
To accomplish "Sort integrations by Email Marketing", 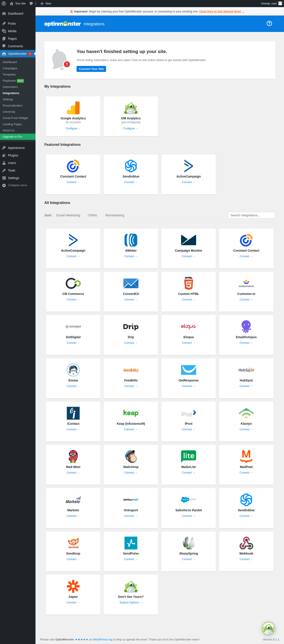I will pos(68,215).
